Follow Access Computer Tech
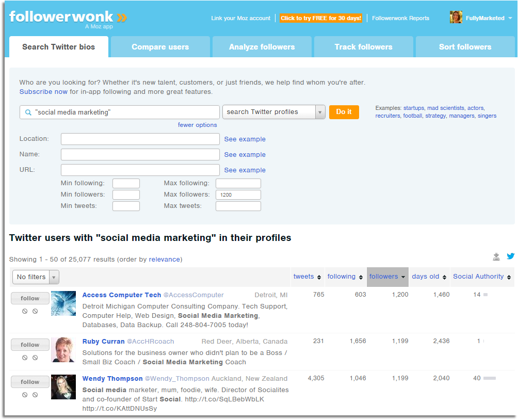This screenshot has height=420, width=518. [30, 298]
